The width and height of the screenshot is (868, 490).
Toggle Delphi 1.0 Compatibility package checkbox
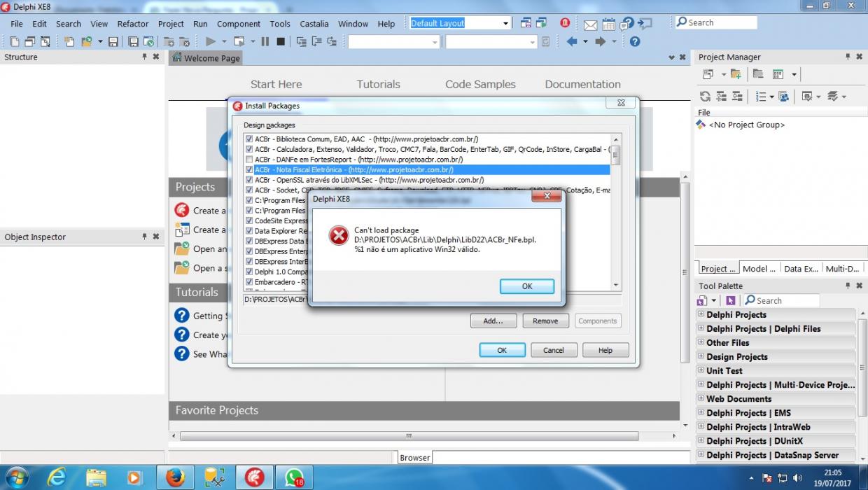(248, 271)
